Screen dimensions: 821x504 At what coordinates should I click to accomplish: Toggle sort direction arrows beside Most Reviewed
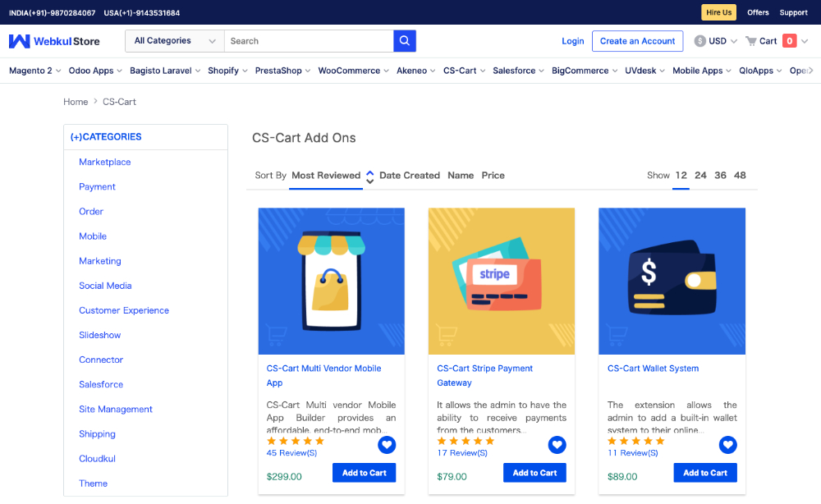click(x=369, y=176)
